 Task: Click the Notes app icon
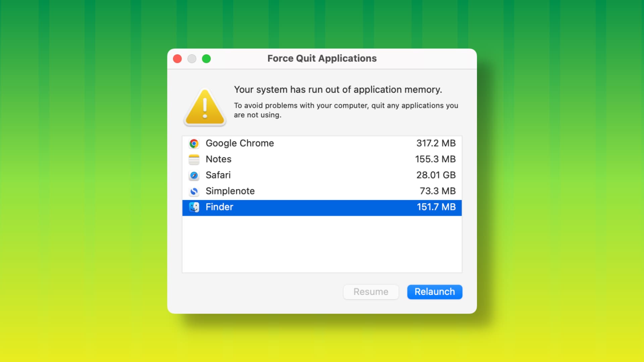[194, 159]
